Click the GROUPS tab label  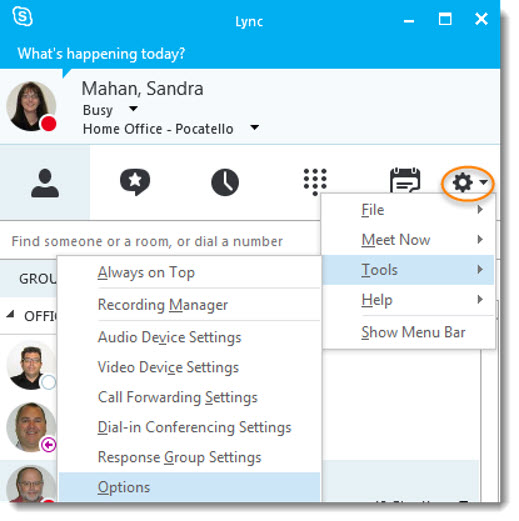click(x=38, y=279)
